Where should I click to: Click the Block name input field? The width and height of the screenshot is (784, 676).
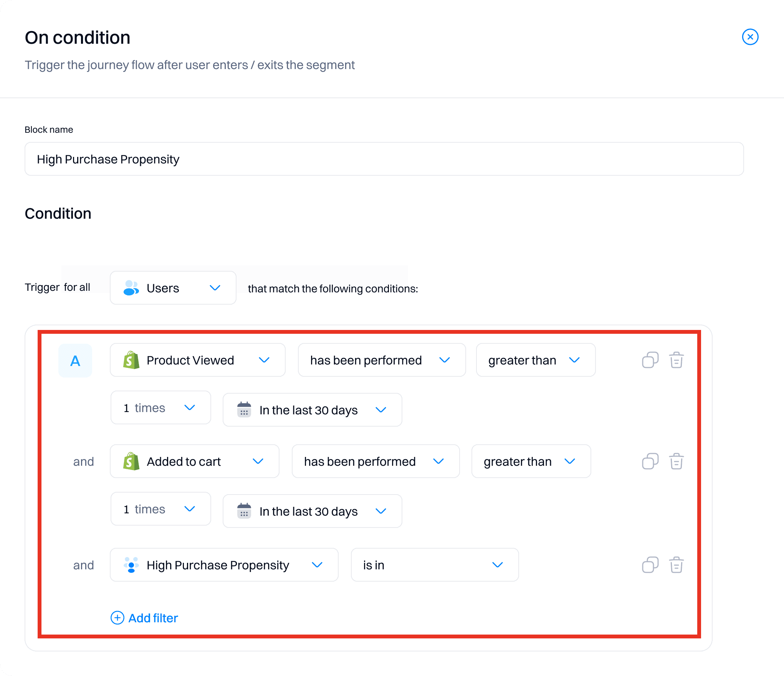384,159
